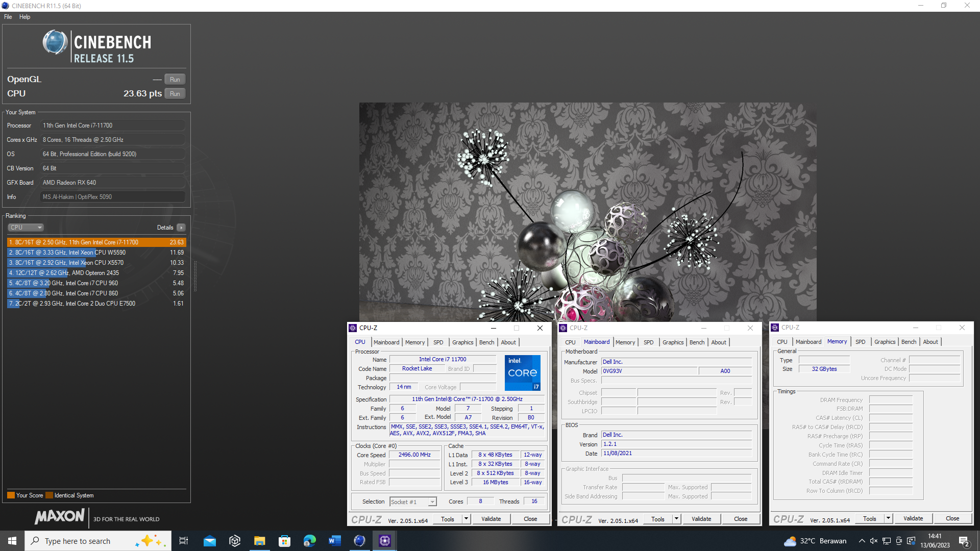The image size is (980, 551).
Task: Click Close button in second CPU-Z window
Action: click(x=741, y=519)
